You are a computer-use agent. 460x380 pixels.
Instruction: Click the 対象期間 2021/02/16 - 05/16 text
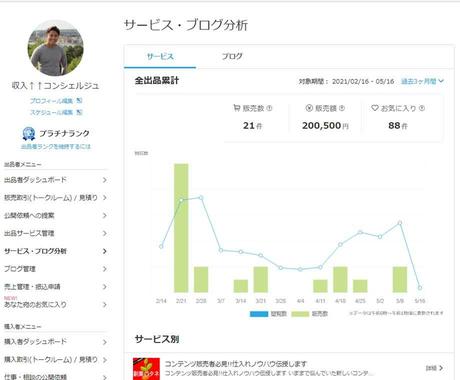click(346, 81)
